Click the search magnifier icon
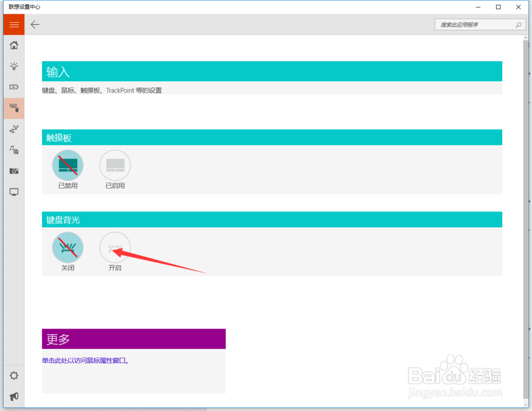 click(x=518, y=25)
